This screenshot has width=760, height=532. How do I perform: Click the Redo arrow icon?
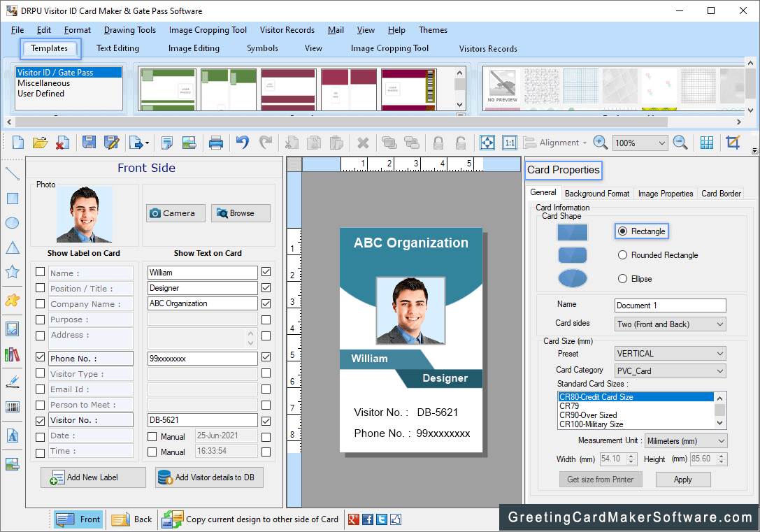click(266, 143)
